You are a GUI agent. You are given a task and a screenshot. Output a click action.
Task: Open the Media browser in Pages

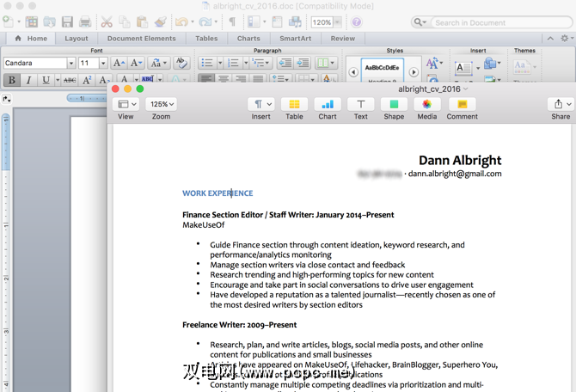tap(426, 104)
